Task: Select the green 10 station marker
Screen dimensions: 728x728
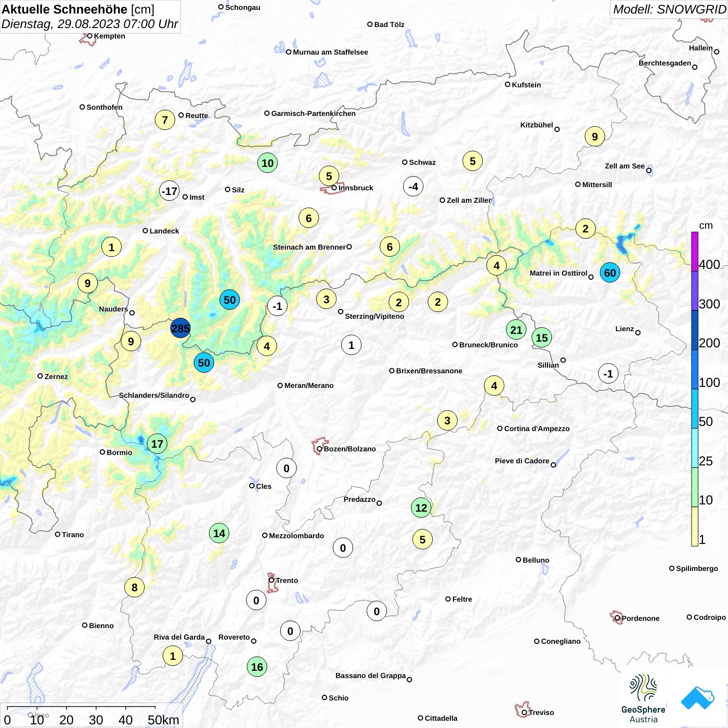Action: tap(267, 163)
